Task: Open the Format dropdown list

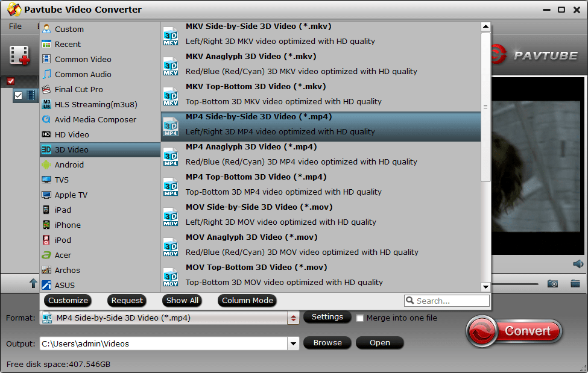Action: [293, 318]
